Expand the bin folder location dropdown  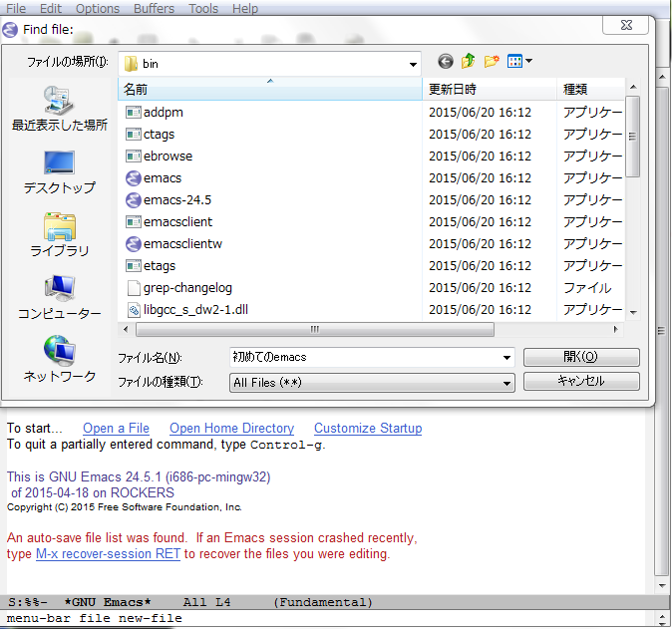coord(413,64)
